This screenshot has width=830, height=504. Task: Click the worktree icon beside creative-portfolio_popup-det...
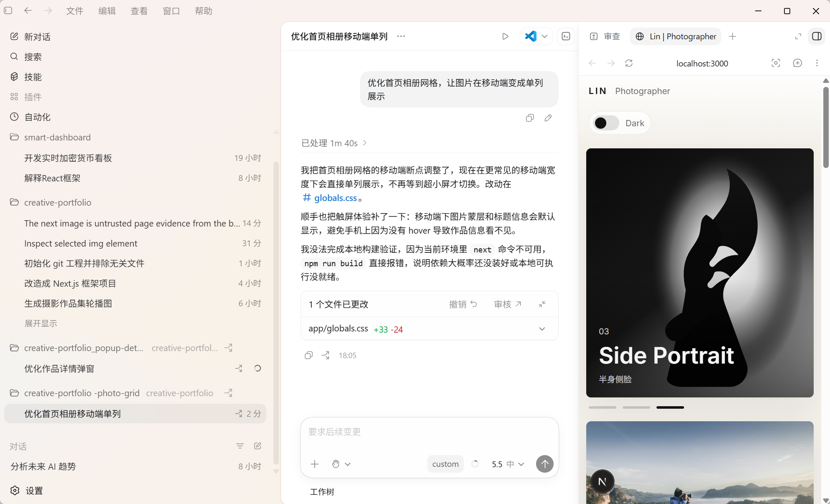[228, 348]
